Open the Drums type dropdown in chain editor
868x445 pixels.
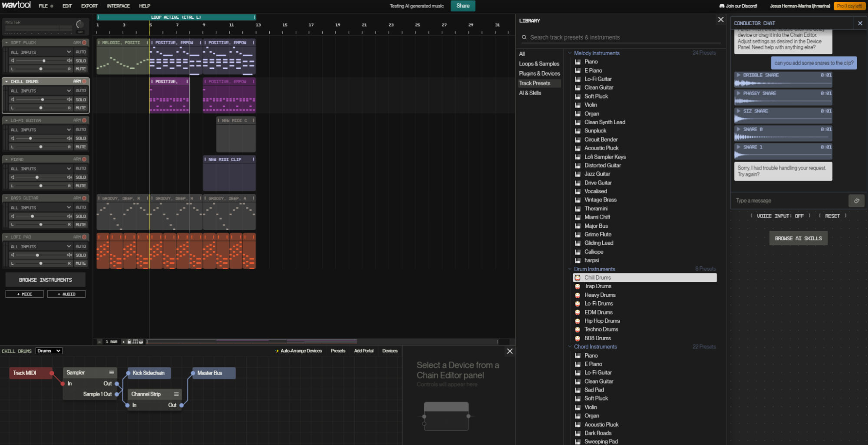pos(49,351)
